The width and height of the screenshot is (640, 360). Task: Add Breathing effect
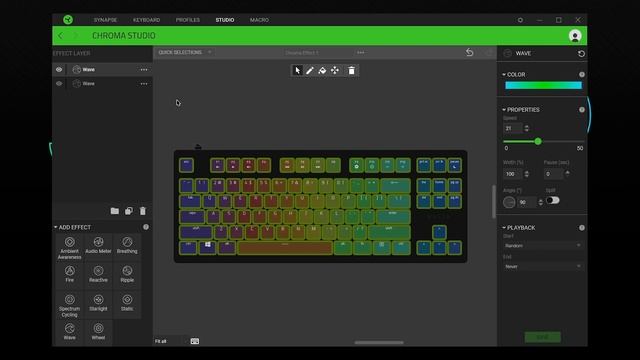[127, 247]
